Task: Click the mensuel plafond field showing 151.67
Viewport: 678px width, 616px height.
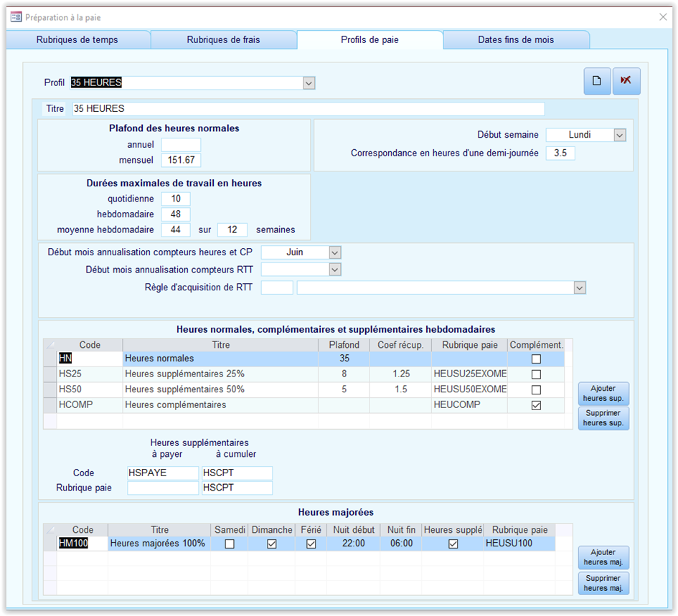Action: coord(181,160)
